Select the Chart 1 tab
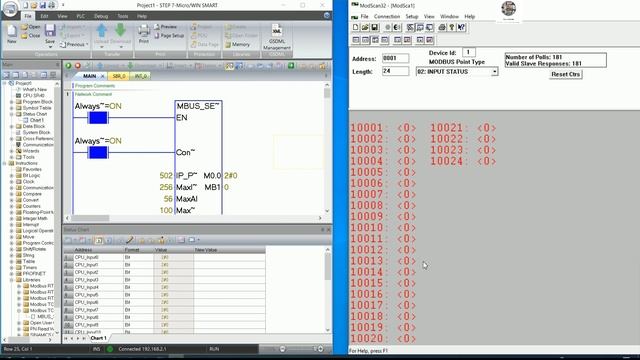Viewport: 640px width, 360px height. (98, 338)
